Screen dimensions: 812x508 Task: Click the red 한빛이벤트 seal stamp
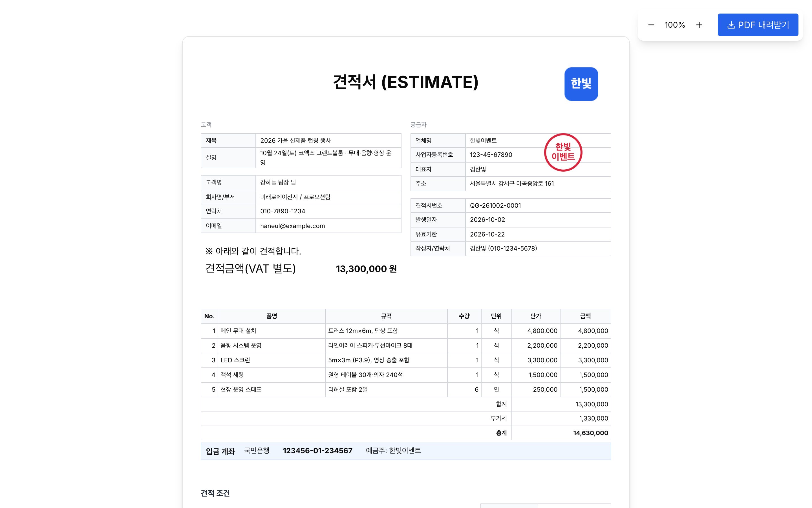(563, 152)
